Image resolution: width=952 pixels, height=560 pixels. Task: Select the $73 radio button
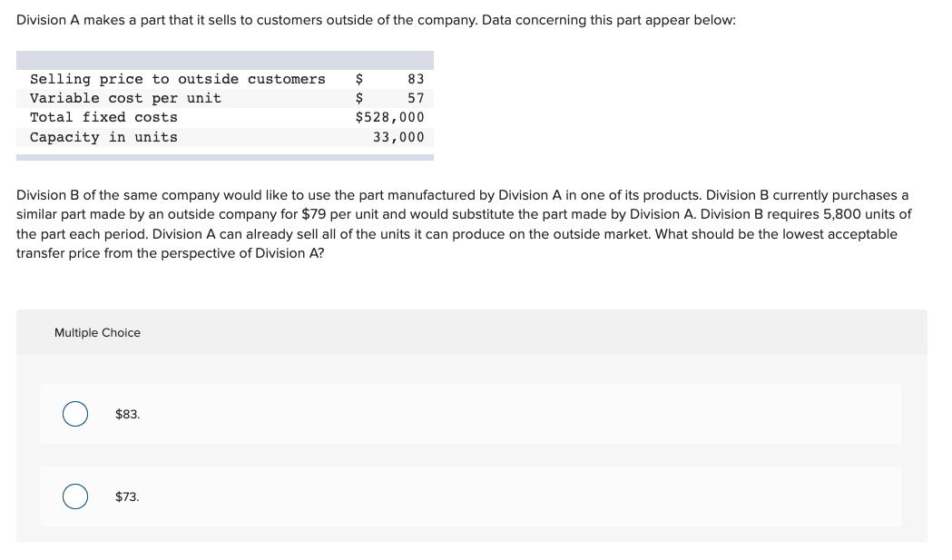(75, 496)
